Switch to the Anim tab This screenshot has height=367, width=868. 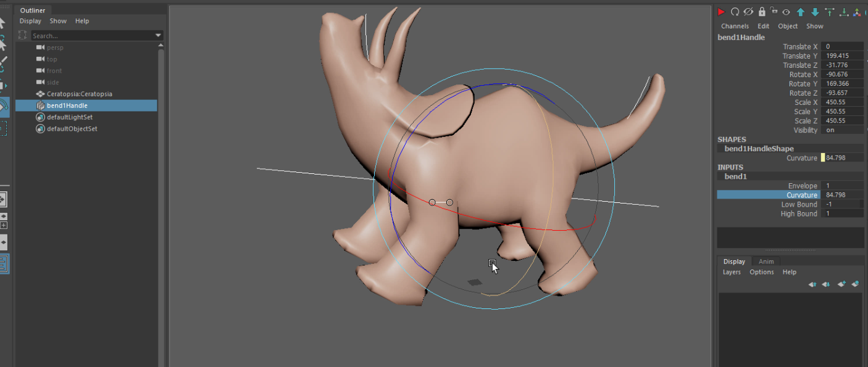click(766, 261)
